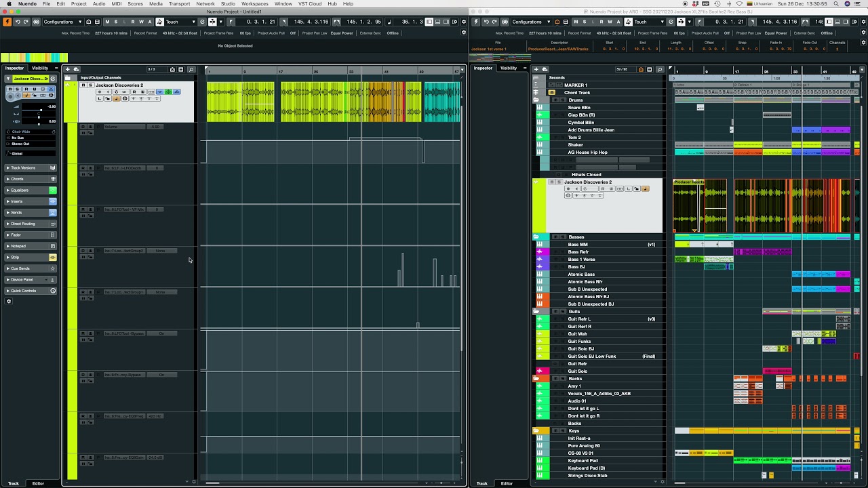The image size is (868, 488).
Task: Switch to Visibility tab in right window
Action: [508, 68]
